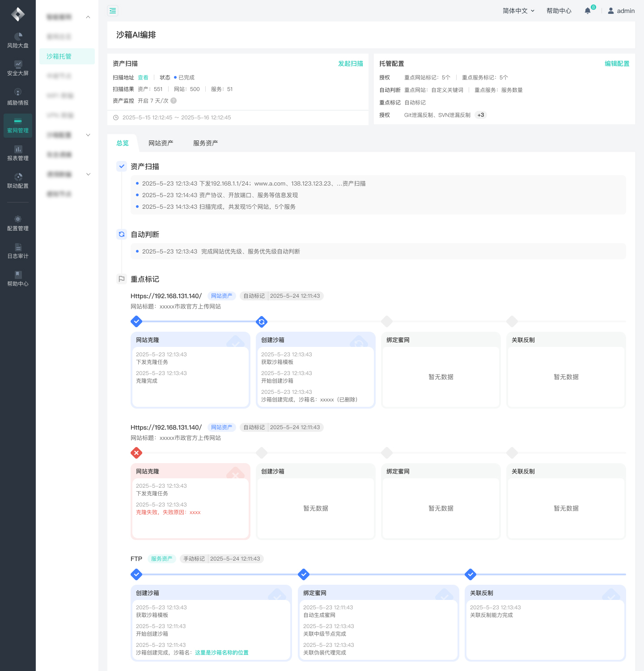Open 联动配置 sidebar item
The image size is (644, 671).
point(18,181)
